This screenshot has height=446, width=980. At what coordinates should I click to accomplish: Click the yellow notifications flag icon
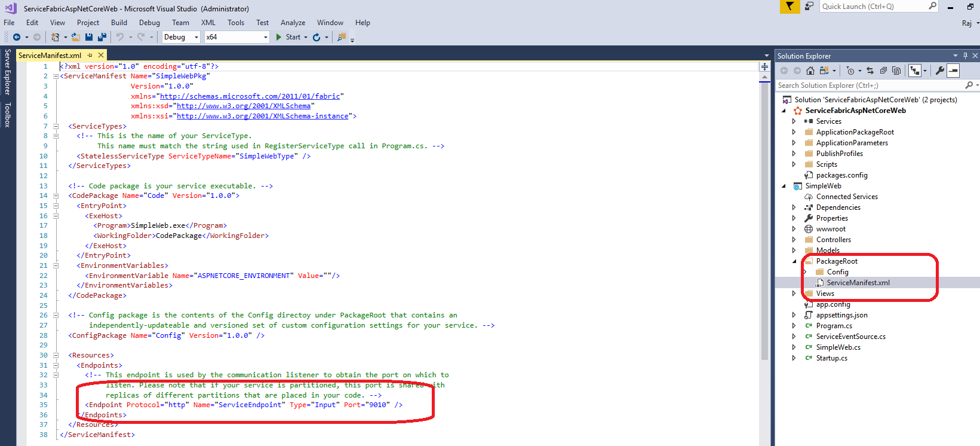click(789, 6)
